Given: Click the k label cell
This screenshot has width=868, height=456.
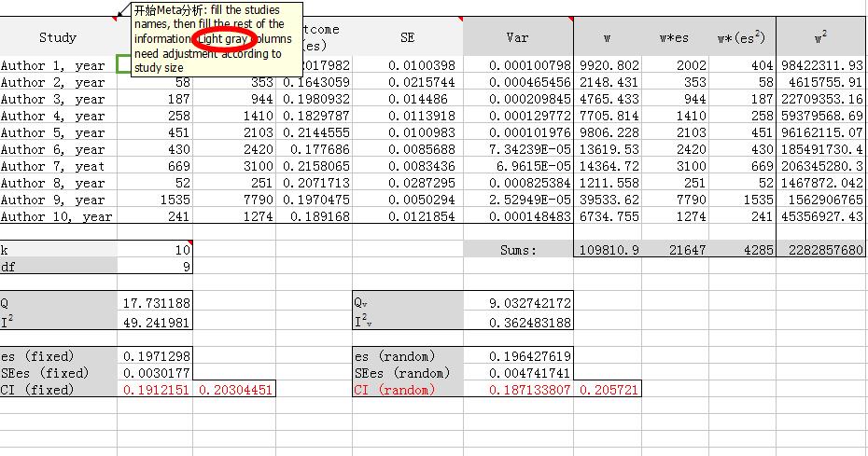Looking at the screenshot, I should [58, 250].
